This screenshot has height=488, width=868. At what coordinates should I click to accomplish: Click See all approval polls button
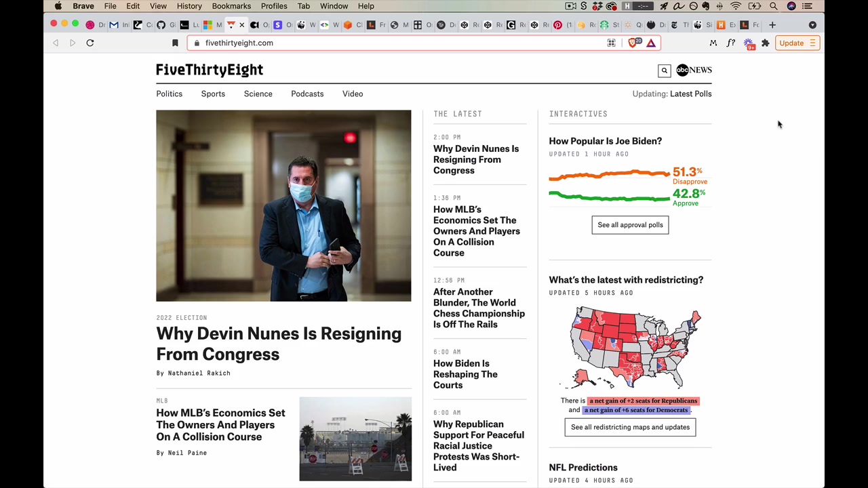[x=630, y=225]
